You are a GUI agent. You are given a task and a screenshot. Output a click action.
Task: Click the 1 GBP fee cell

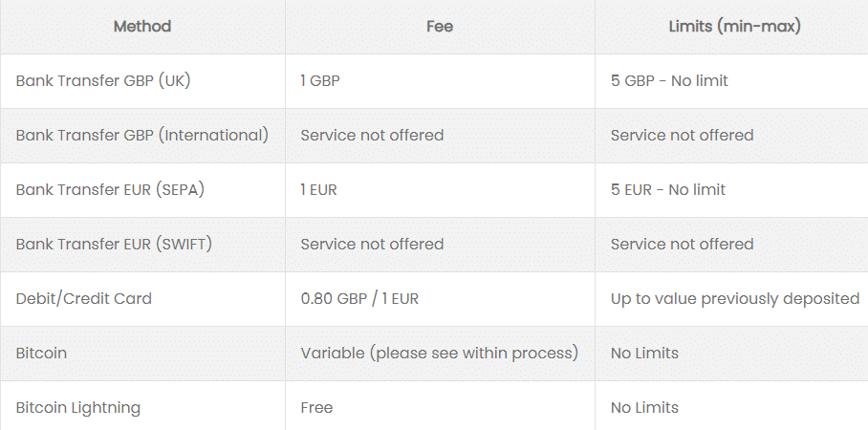320,81
